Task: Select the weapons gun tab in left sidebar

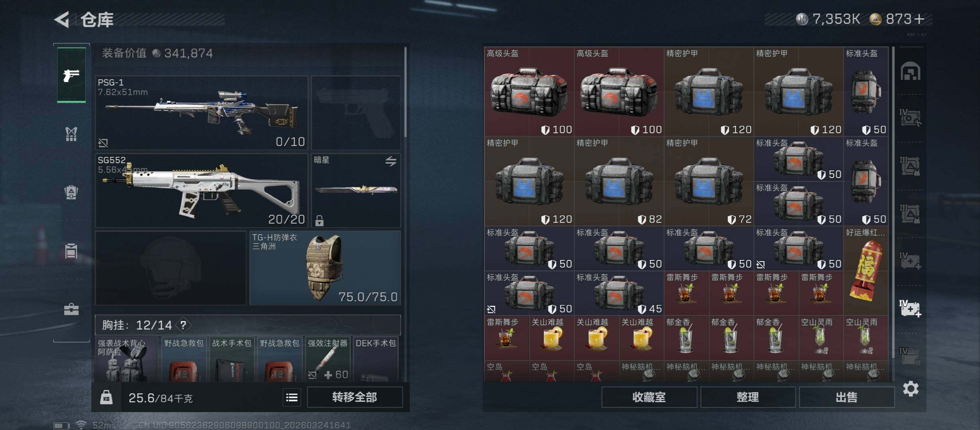Action: click(71, 75)
